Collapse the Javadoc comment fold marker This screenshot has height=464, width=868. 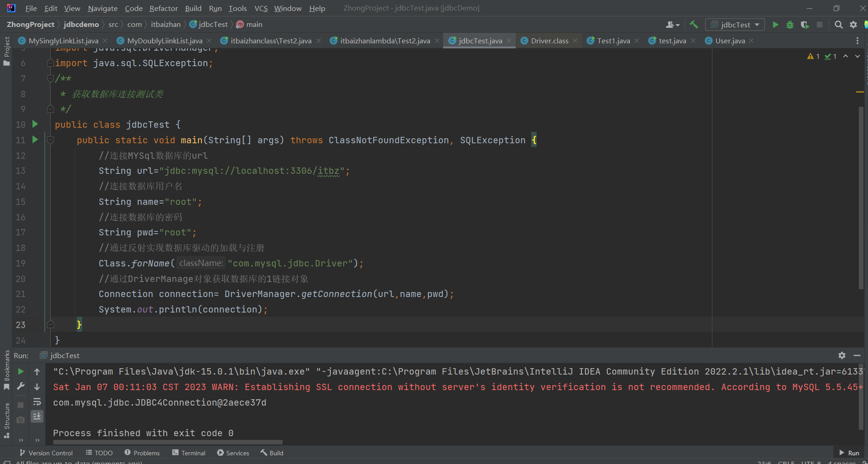[x=51, y=78]
